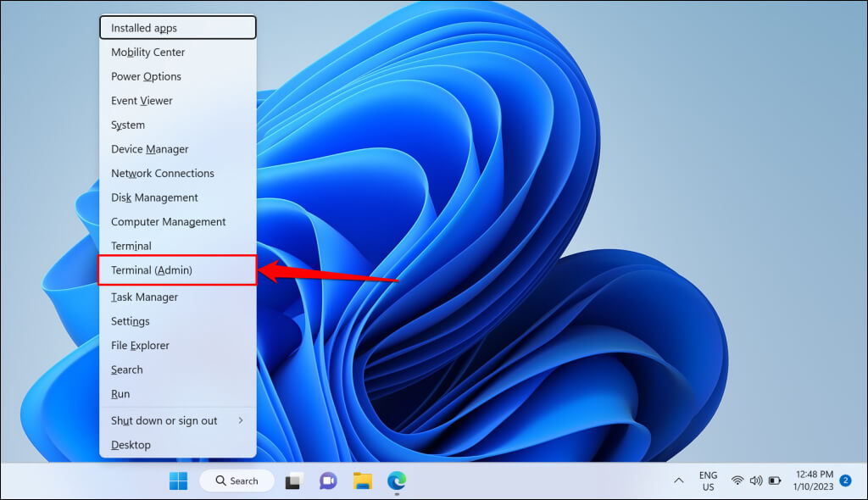The width and height of the screenshot is (868, 500).
Task: Open Task Manager from menu
Action: coord(178,297)
